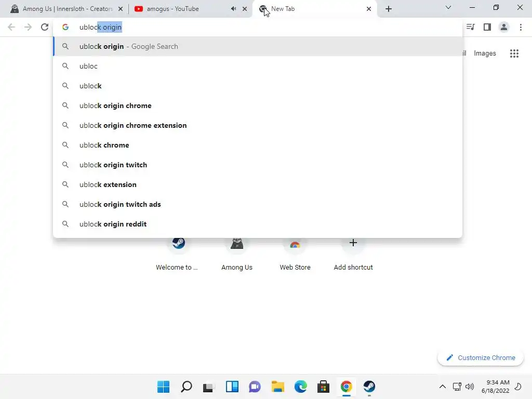
Task: Pick 'ublock origin chrome extension' suggestion
Action: [x=258, y=125]
